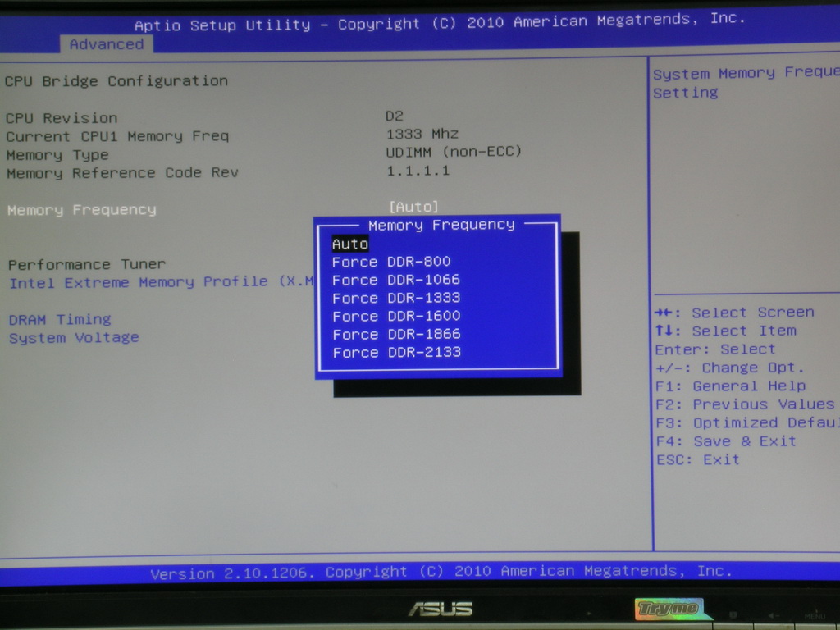Open the [Auto] Memory Frequency value

(x=413, y=207)
